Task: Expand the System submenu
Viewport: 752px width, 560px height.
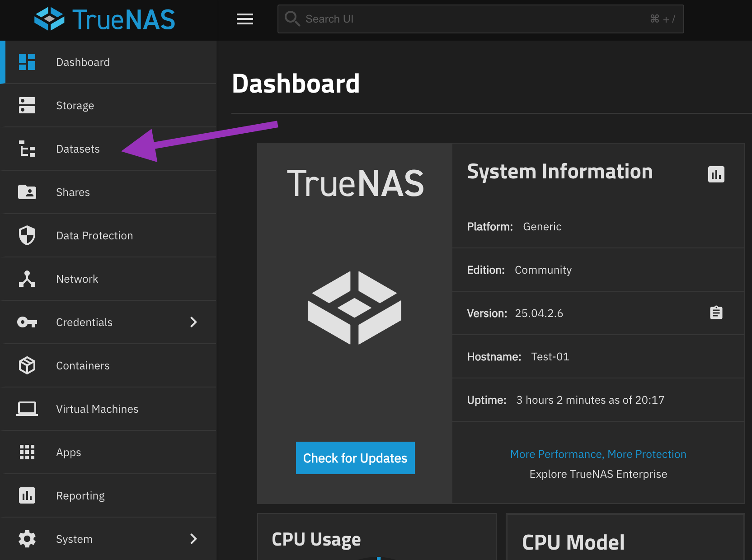Action: [x=194, y=539]
